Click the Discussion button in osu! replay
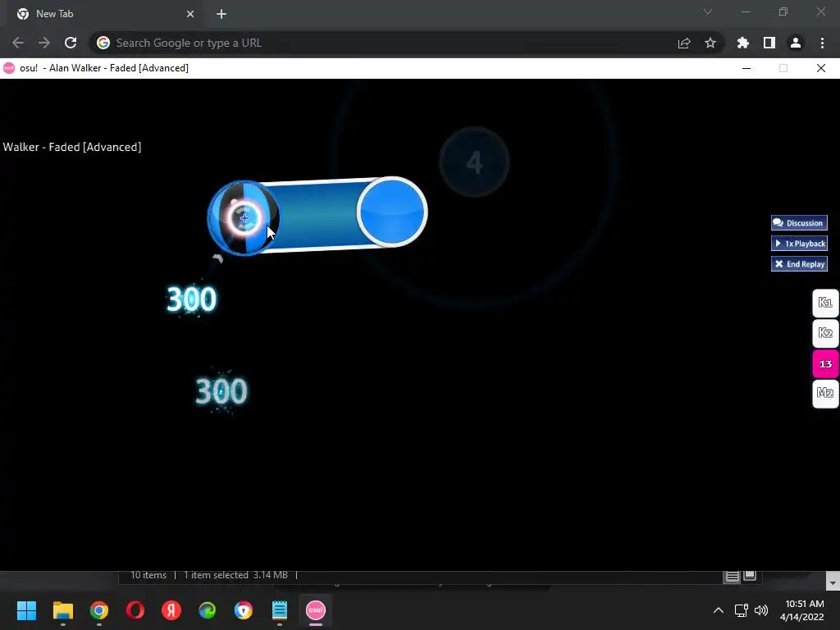This screenshot has width=840, height=630. coord(799,223)
